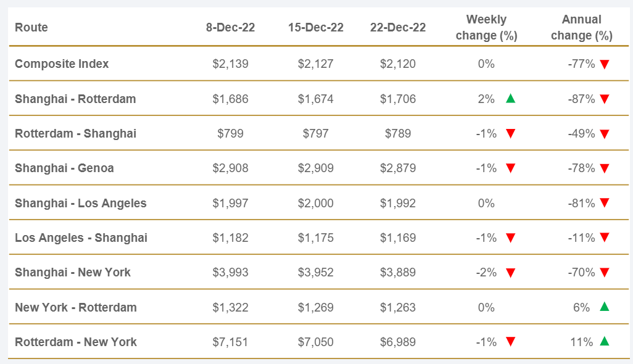
Task: Click green up arrow for New York - Rotterdam annual change
Action: [x=605, y=307]
